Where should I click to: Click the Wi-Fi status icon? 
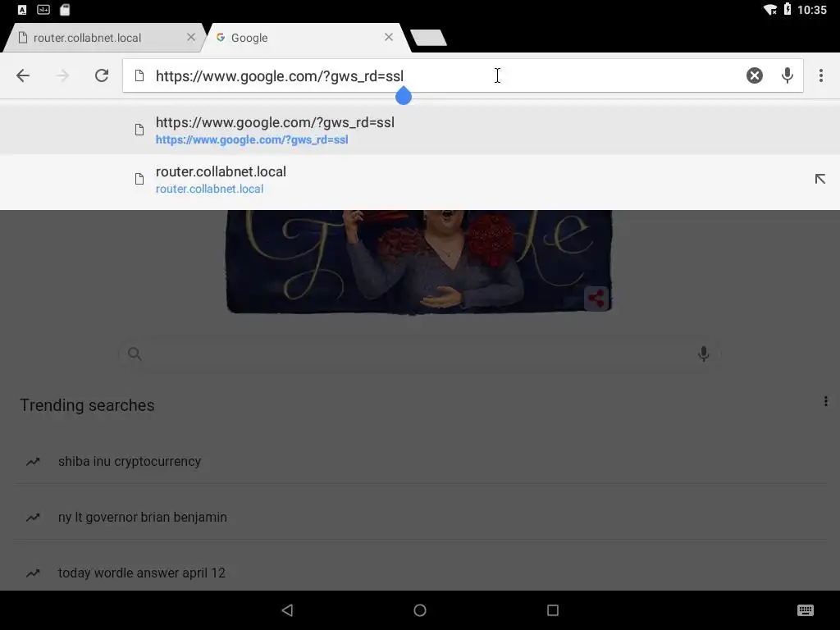point(769,10)
